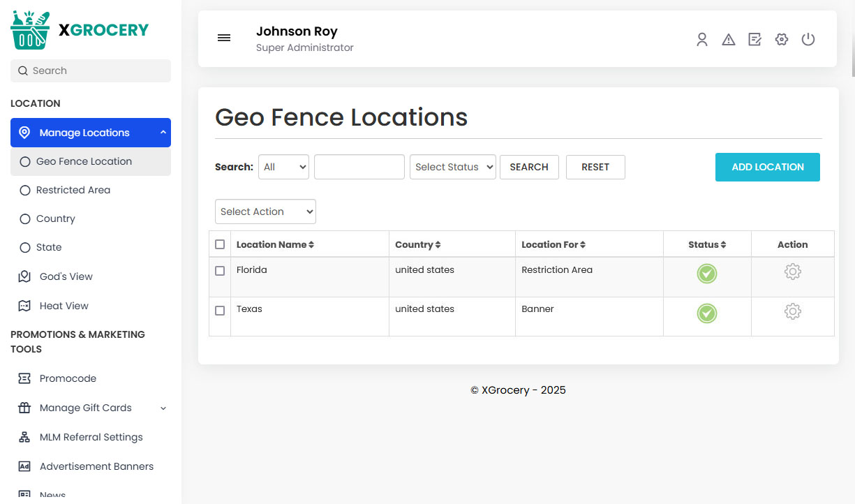
Task: Open the edit notes icon in header
Action: click(x=754, y=40)
